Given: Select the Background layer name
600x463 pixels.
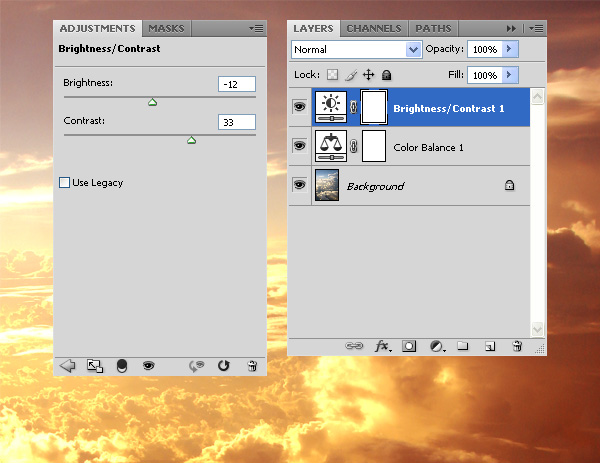Looking at the screenshot, I should click(x=375, y=187).
